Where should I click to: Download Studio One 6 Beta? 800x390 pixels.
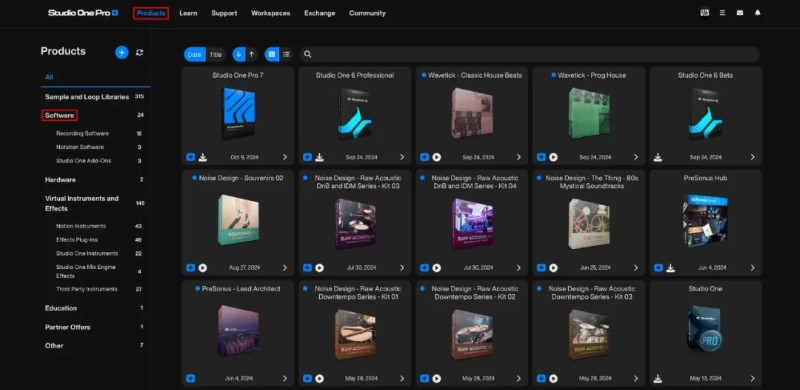(x=658, y=157)
